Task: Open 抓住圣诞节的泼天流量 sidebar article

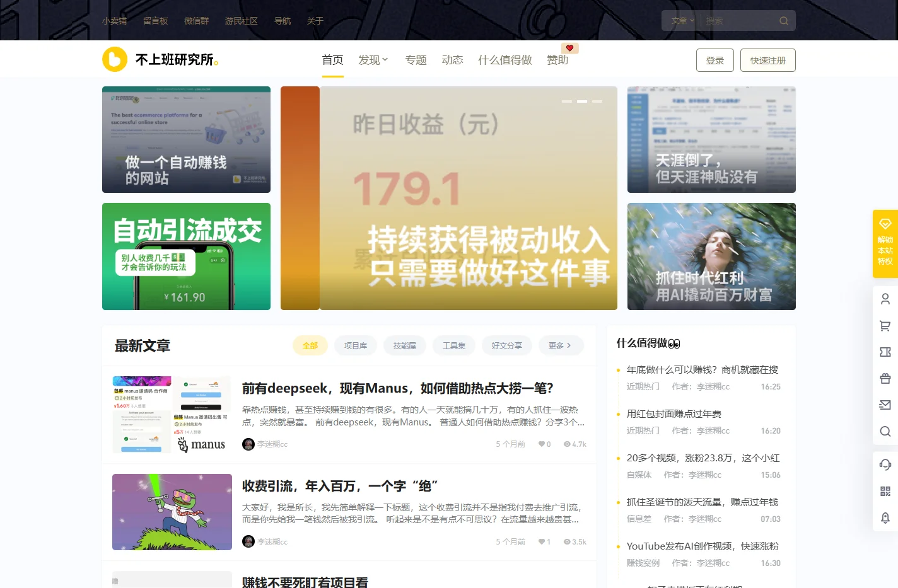Action: (x=703, y=502)
